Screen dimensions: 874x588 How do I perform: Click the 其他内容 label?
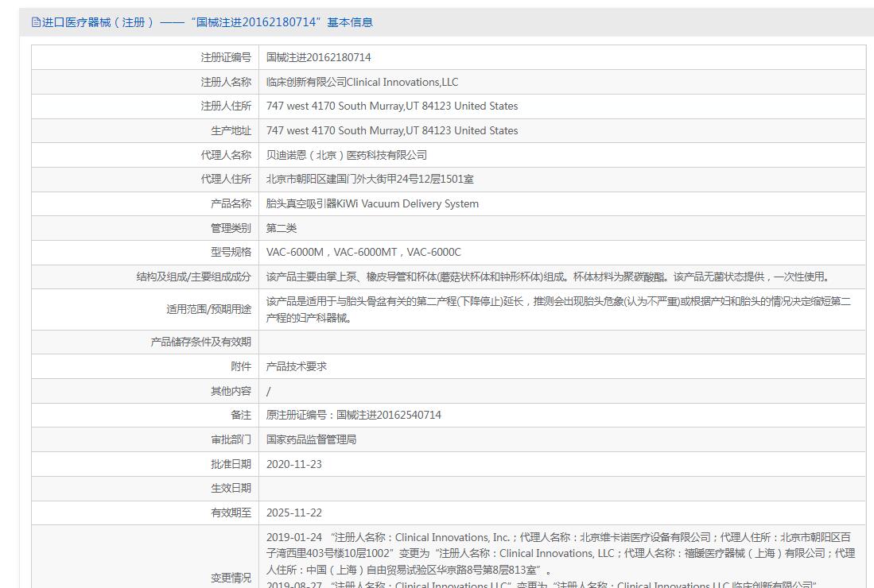point(231,391)
